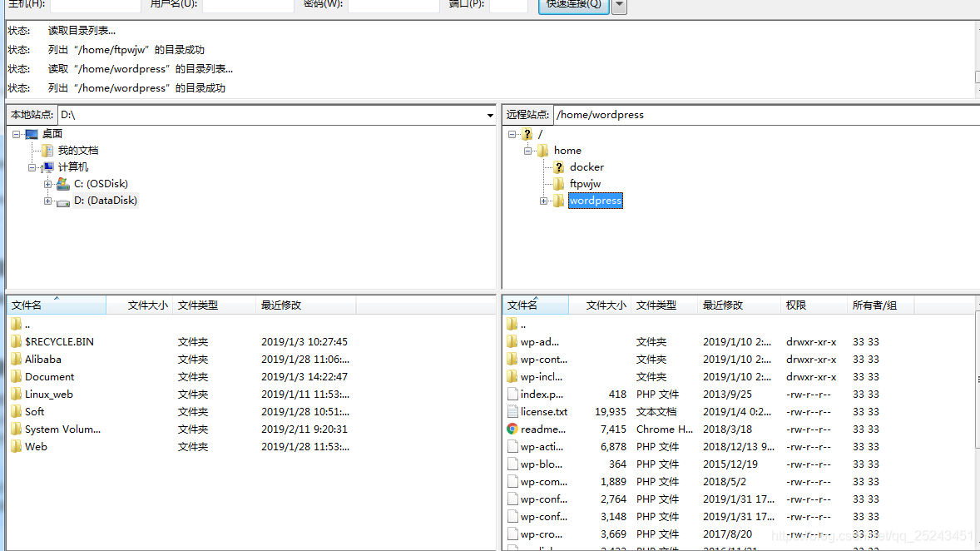
Task: Collapse the Computer node in local tree
Action: click(32, 167)
